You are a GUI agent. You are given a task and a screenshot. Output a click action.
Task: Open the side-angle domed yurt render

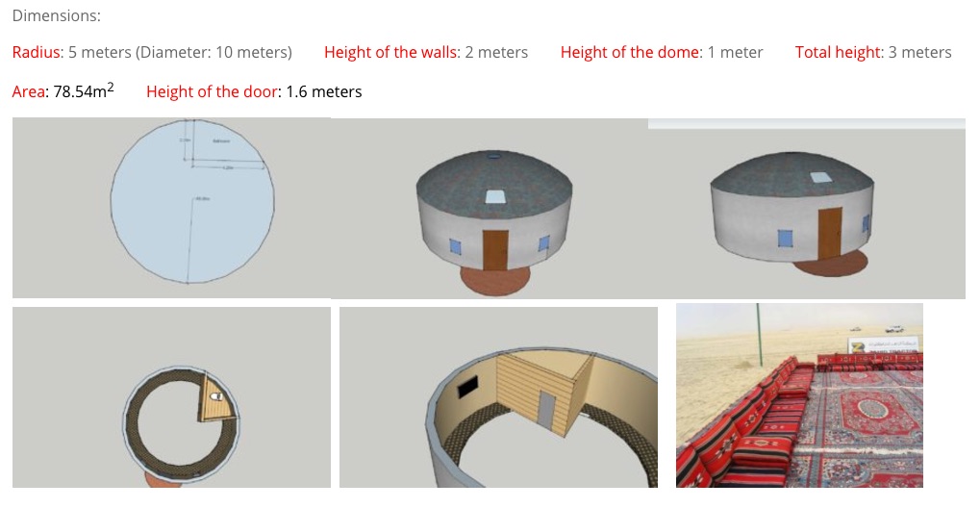pyautogui.click(x=807, y=209)
